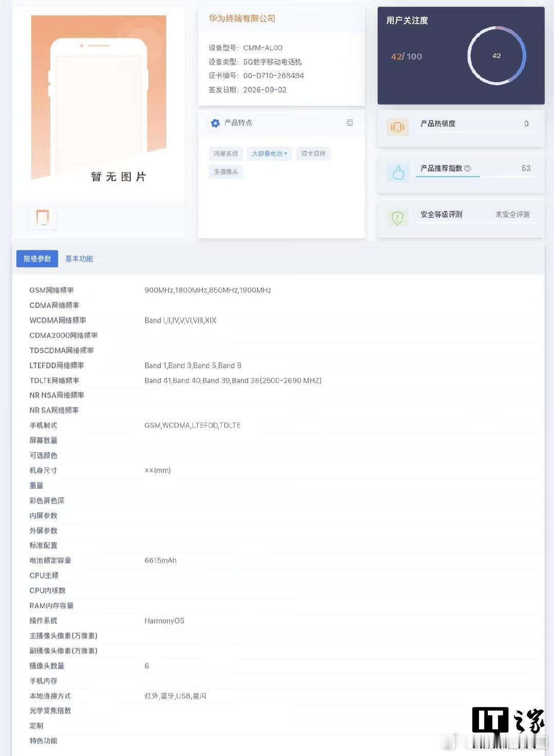Image resolution: width=554 pixels, height=756 pixels.
Task: Click the gear icon beside 产品特点
Action: [215, 123]
